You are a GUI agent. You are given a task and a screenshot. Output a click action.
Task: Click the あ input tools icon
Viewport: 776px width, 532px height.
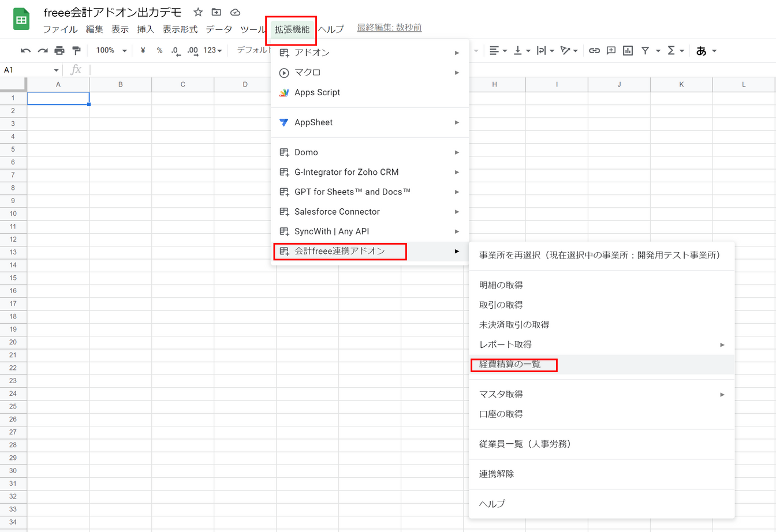click(x=702, y=51)
